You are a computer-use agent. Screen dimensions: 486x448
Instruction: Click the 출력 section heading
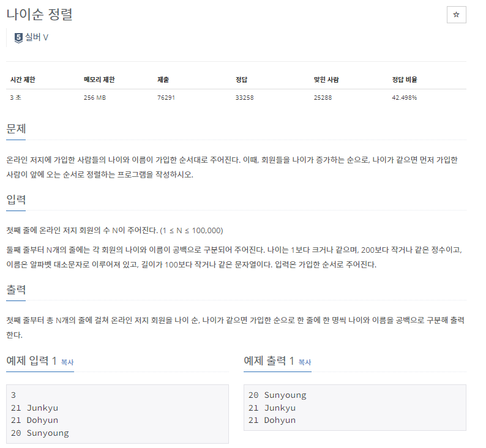click(x=16, y=289)
